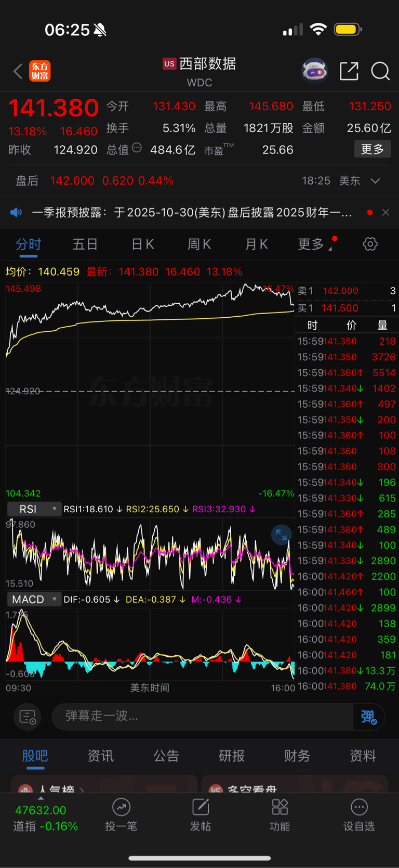
Task: Tap the latest price 141.380
Action: 54,108
